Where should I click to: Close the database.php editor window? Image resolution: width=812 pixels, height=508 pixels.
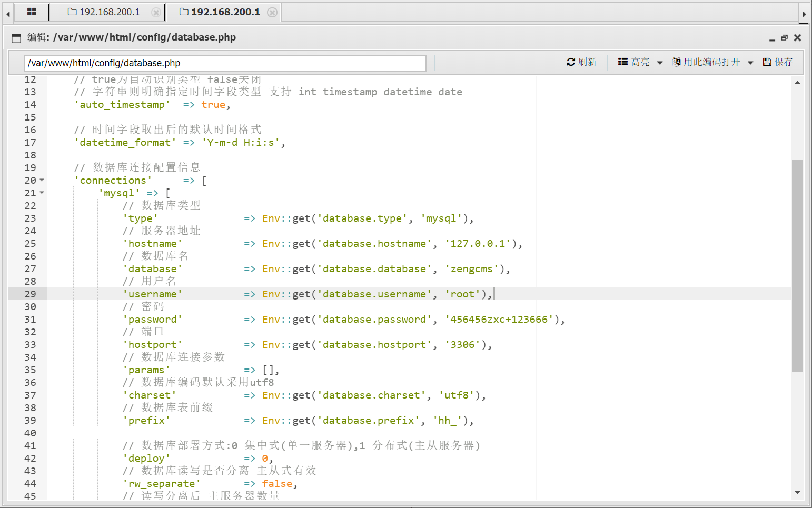797,38
